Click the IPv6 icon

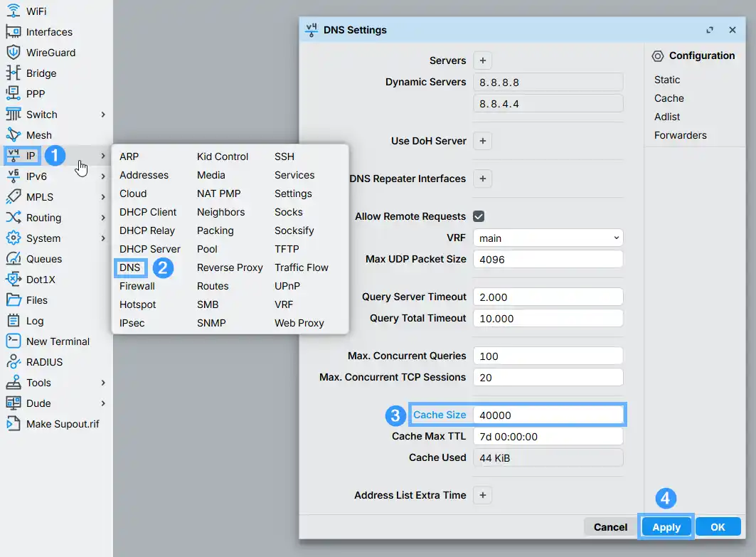(13, 176)
